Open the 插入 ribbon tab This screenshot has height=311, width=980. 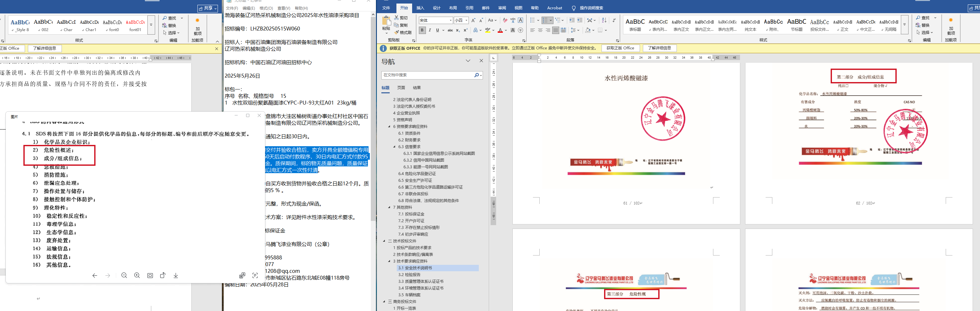[x=420, y=8]
